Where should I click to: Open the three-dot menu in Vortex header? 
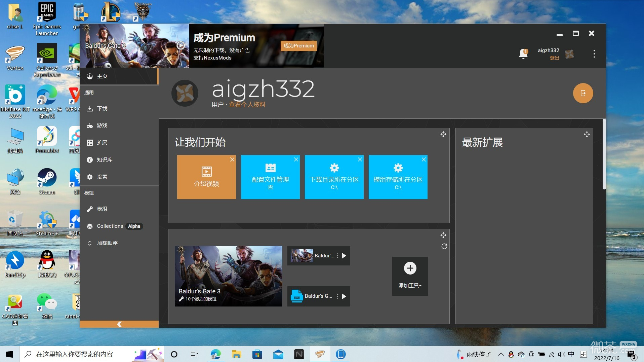(x=594, y=54)
